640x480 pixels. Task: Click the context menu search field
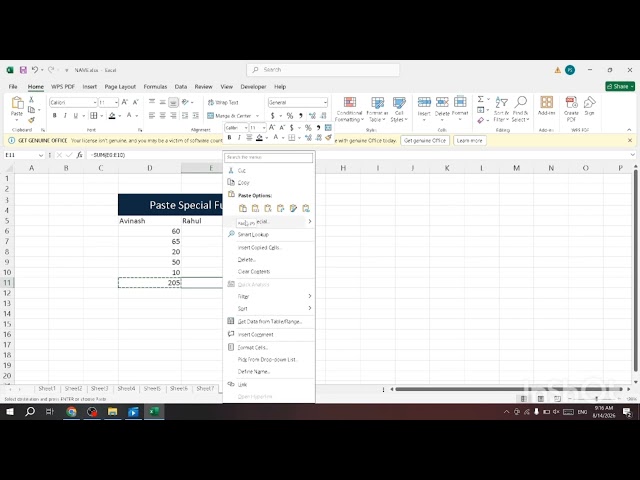pyautogui.click(x=269, y=157)
